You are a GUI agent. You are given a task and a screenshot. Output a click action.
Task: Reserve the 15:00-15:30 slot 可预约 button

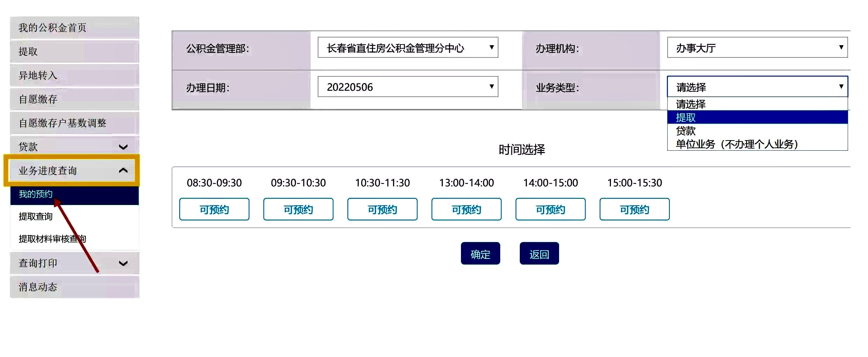pos(635,209)
